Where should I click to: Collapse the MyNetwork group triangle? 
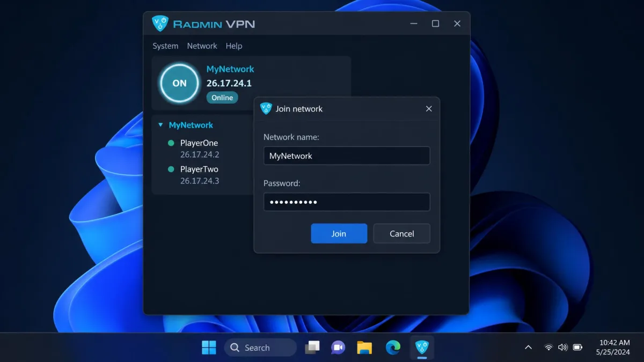tap(160, 125)
